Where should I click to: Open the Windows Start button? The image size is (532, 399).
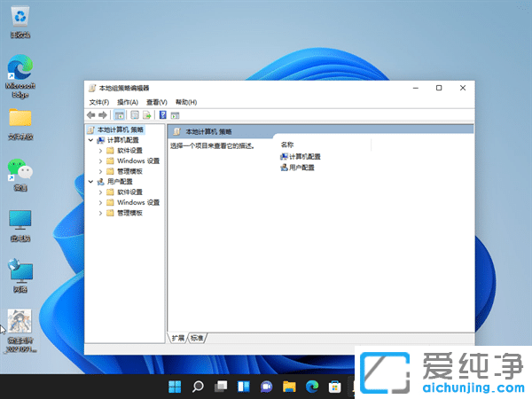click(x=175, y=387)
